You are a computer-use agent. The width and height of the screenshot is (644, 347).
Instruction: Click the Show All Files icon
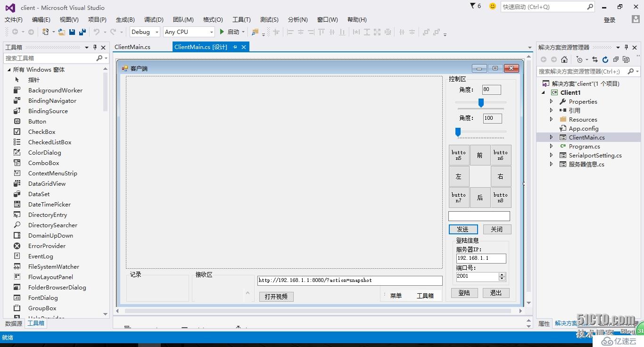[x=626, y=59]
